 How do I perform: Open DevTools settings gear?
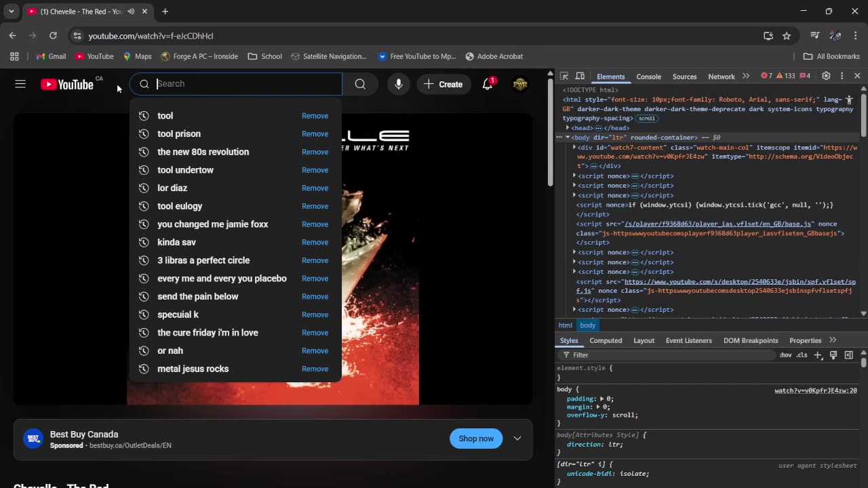click(x=826, y=77)
